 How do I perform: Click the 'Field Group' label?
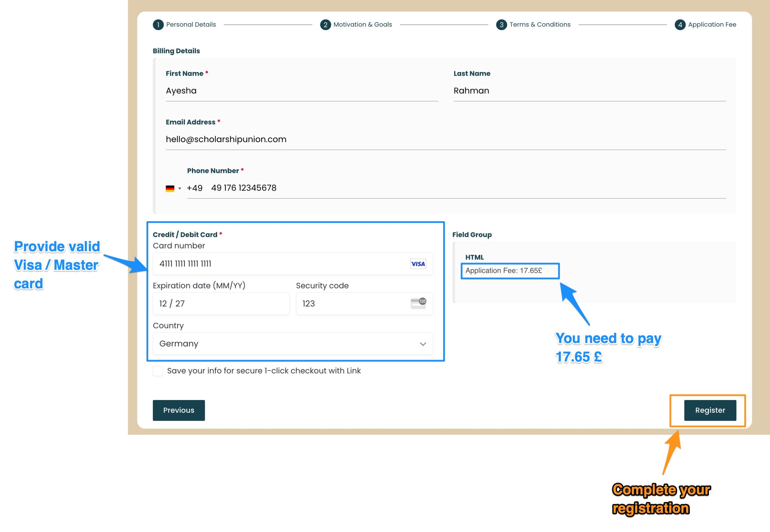pyautogui.click(x=472, y=235)
